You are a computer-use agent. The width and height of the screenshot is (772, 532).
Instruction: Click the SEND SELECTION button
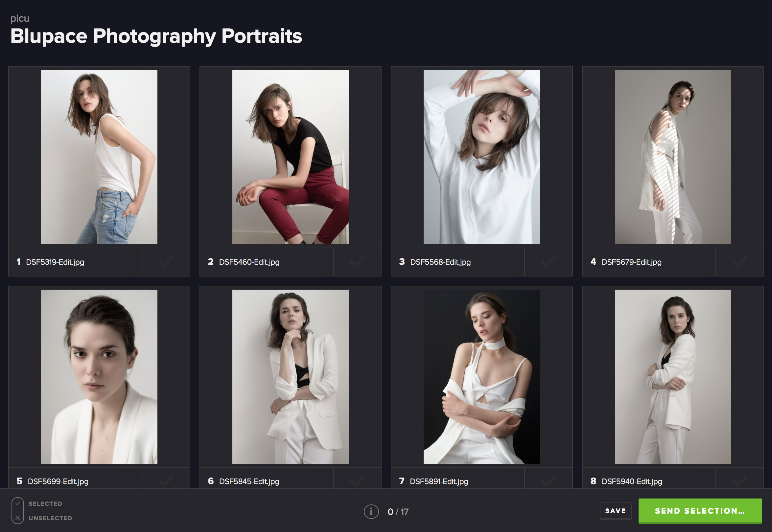700,511
